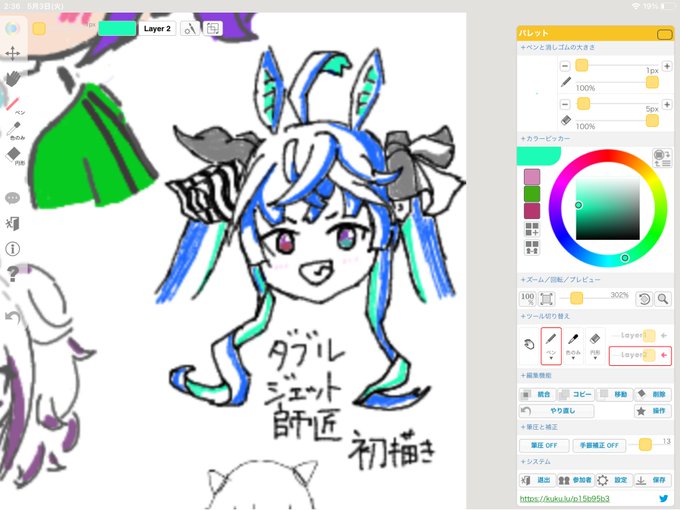
Task: Click the saturation square in color picker
Action: pos(608,208)
